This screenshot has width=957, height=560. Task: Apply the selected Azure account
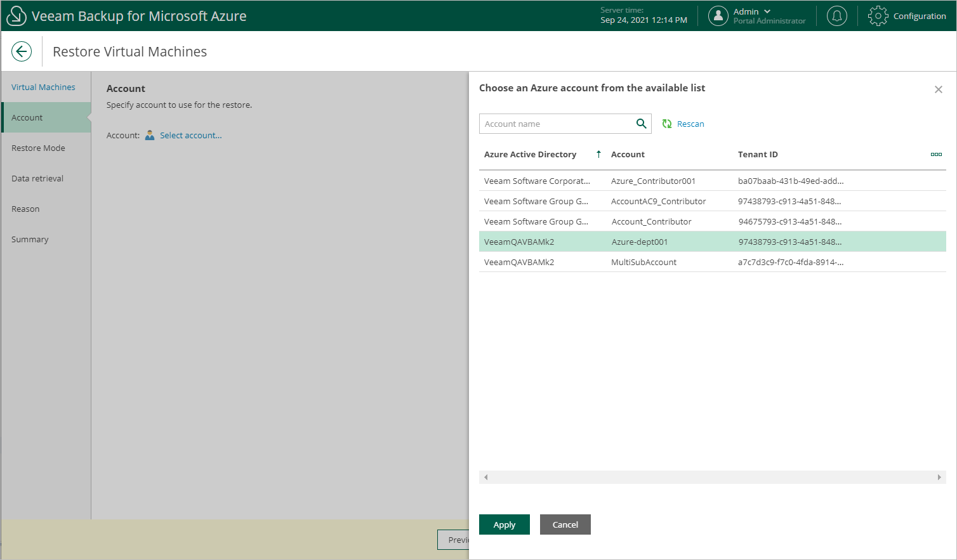coord(505,524)
